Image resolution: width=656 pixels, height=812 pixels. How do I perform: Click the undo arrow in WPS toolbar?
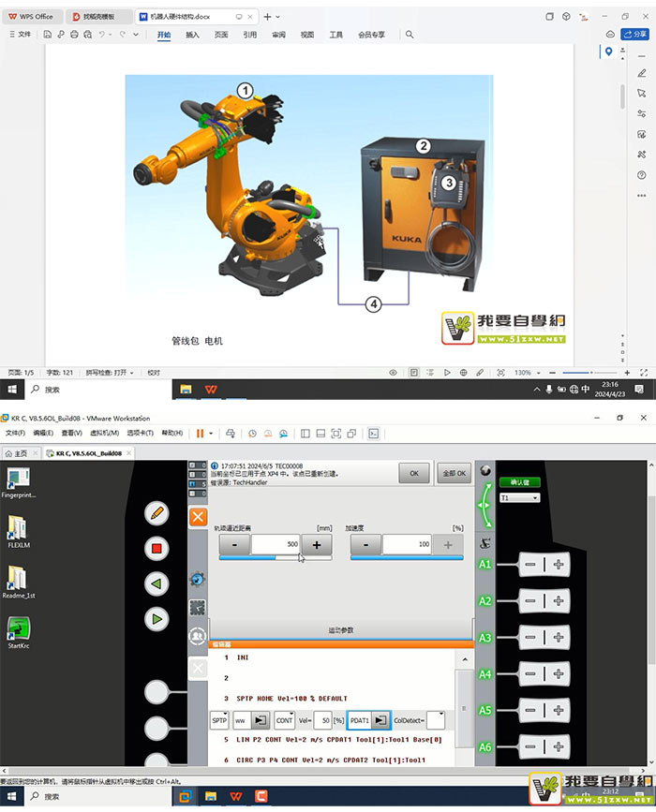point(102,34)
